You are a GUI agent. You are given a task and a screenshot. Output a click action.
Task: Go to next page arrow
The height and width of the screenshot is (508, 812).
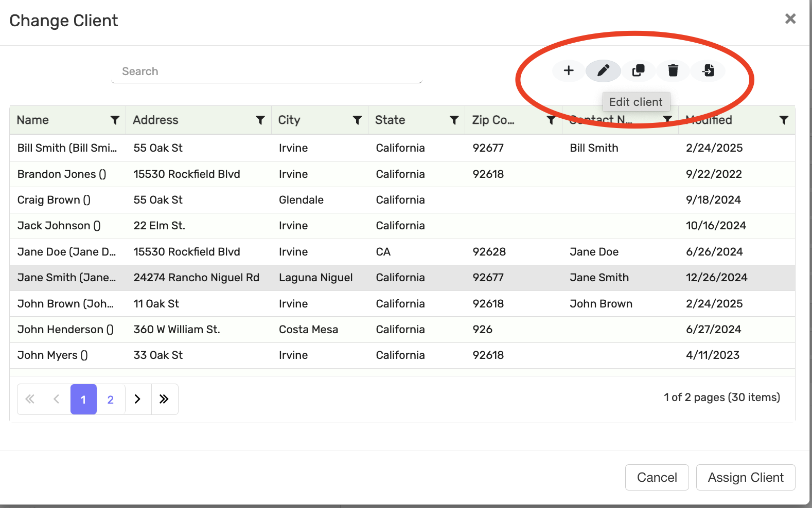click(137, 400)
